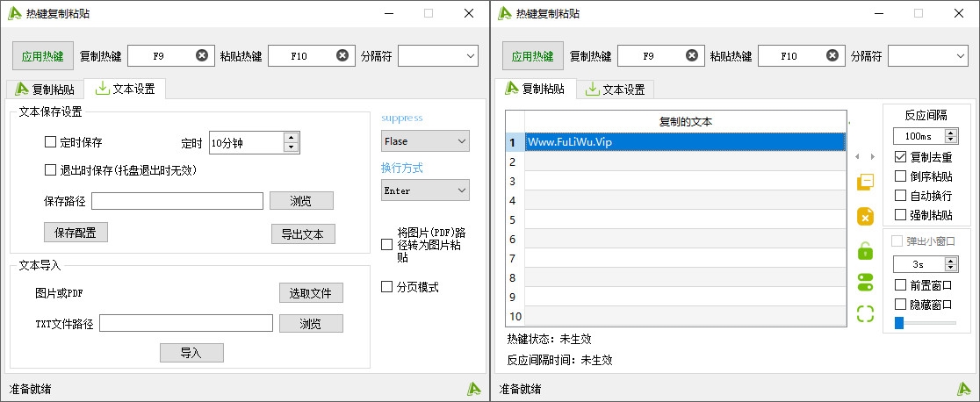This screenshot has height=402, width=980.
Task: Clear the F10 paste hotkey in right window
Action: point(832,55)
